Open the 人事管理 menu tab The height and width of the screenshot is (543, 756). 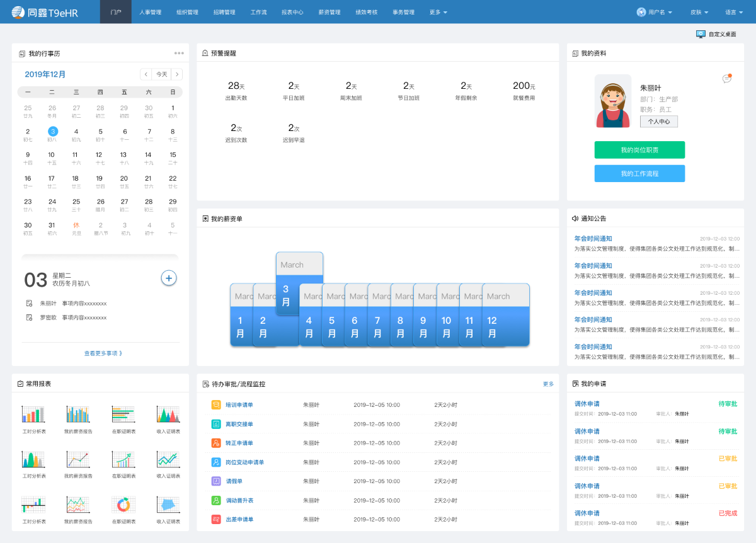151,12
